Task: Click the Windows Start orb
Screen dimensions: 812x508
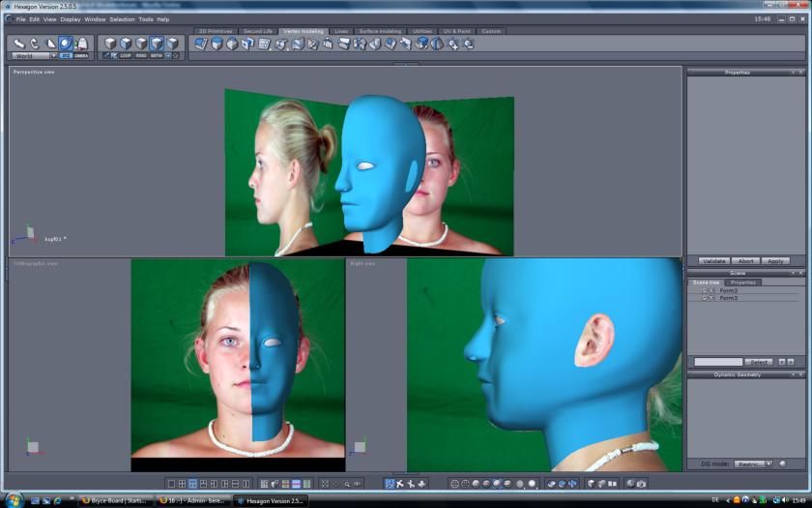Action: (13, 500)
